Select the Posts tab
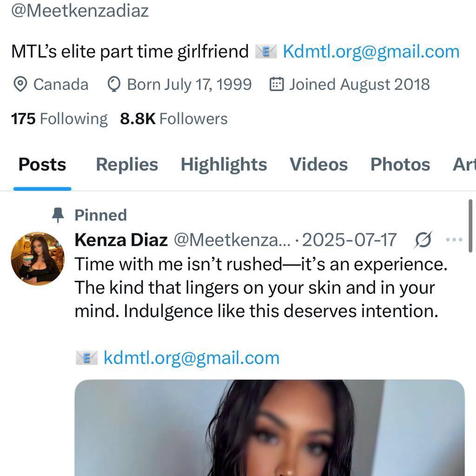Screen dimensions: 476x476 click(x=42, y=165)
